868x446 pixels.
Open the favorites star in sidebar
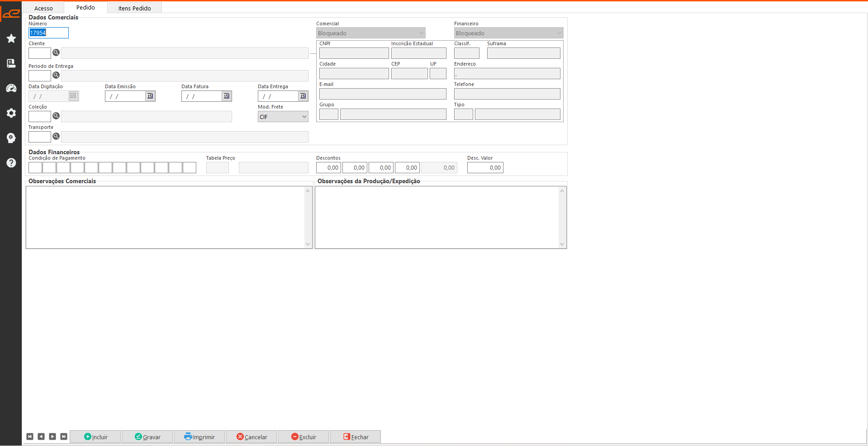[11, 38]
